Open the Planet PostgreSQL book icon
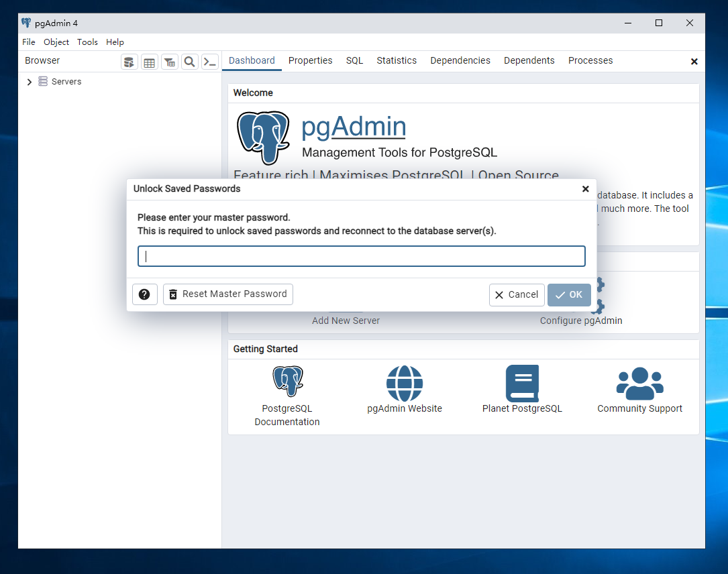The width and height of the screenshot is (728, 574). [x=522, y=383]
